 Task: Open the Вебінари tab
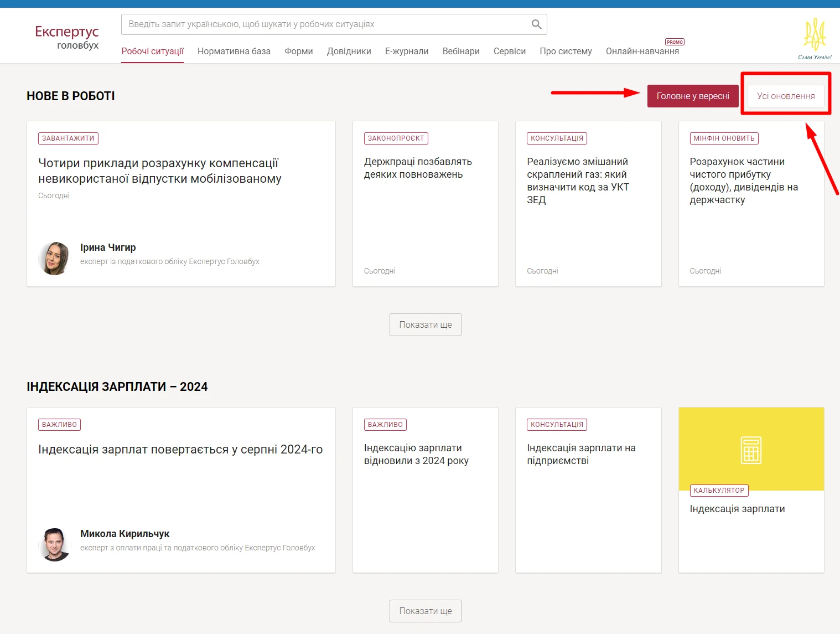pos(461,51)
